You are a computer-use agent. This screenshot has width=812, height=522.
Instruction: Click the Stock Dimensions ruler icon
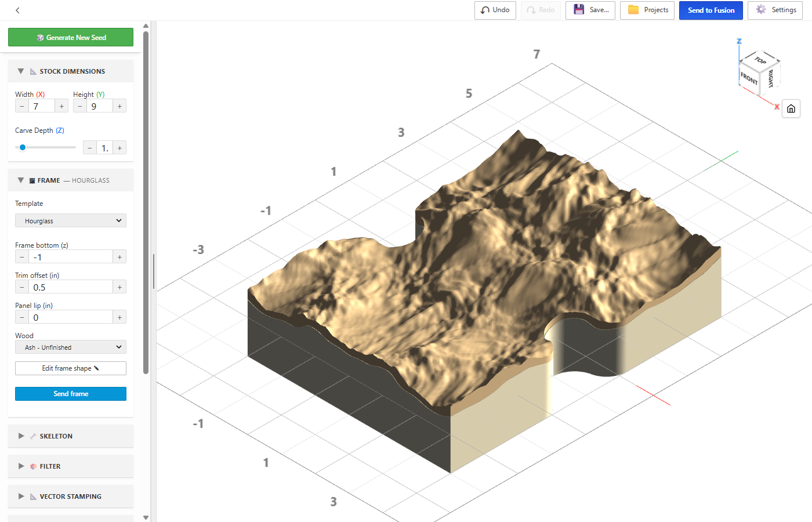(33, 71)
